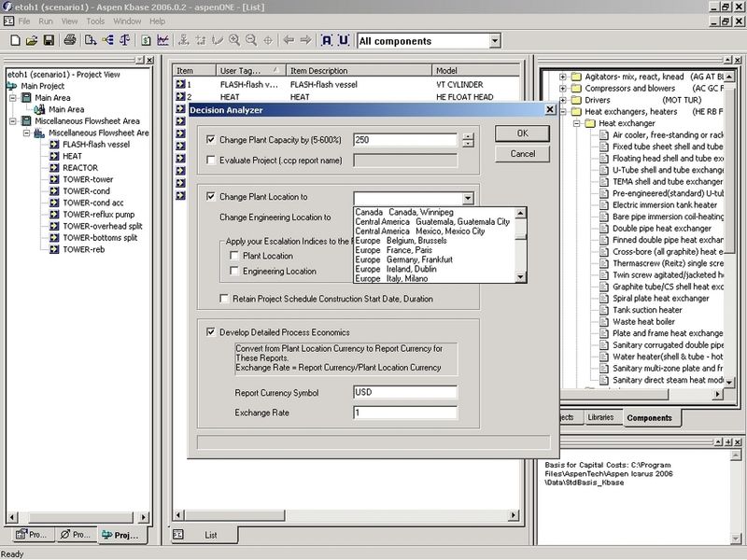Click the REACTOR item icon in project tree

pyautogui.click(x=54, y=168)
